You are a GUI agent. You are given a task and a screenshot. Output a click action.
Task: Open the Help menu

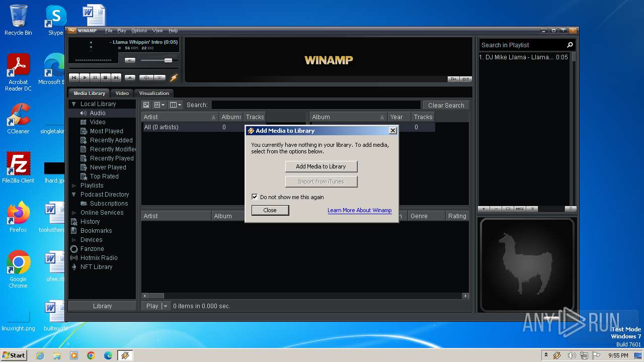point(173,31)
